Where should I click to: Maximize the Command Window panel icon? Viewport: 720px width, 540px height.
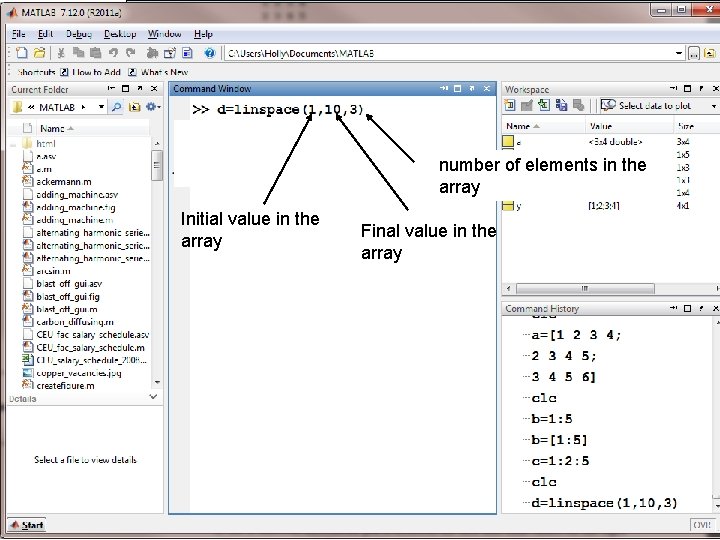coord(457,88)
